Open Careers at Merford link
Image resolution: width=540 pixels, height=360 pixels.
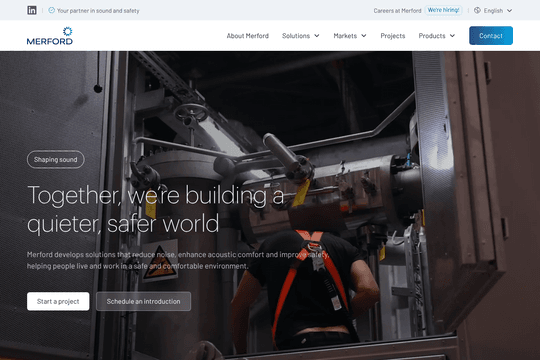coord(397,11)
